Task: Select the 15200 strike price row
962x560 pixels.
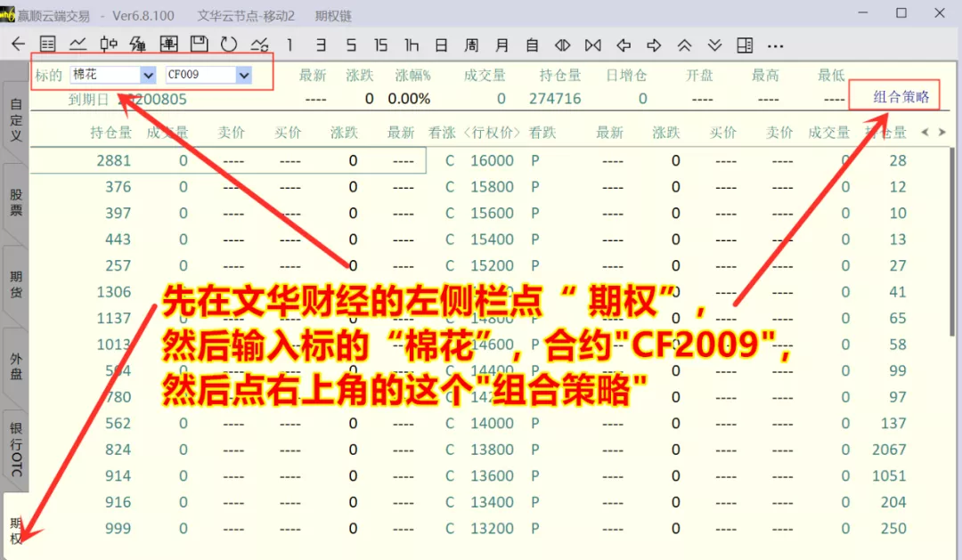Action: click(492, 266)
